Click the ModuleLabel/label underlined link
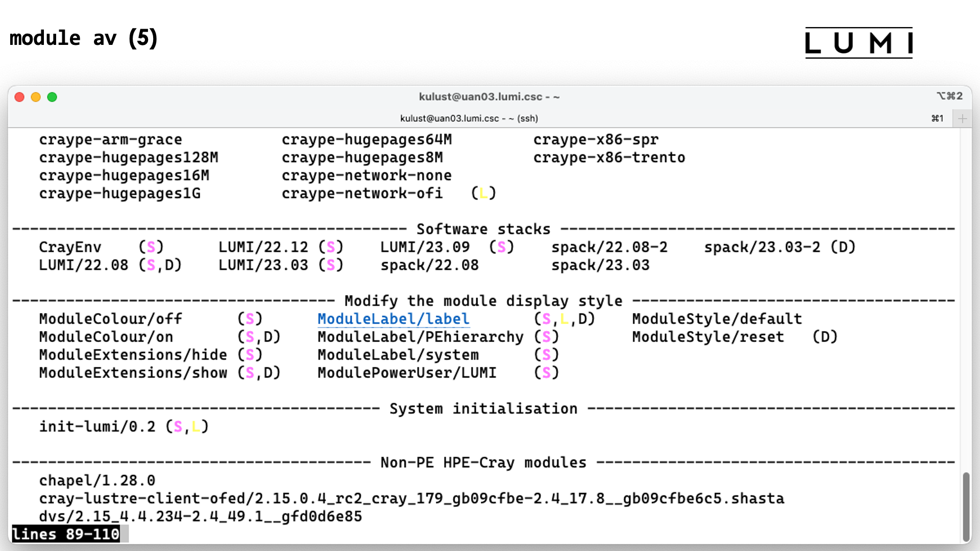This screenshot has height=551, width=980. pyautogui.click(x=393, y=319)
